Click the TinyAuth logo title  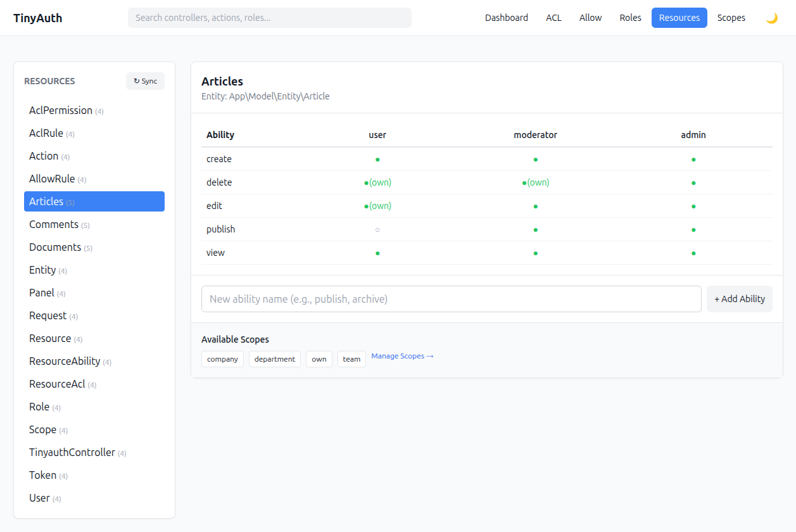38,18
